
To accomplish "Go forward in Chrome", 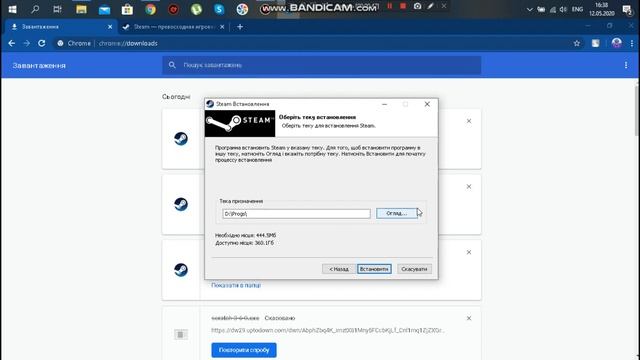I will (x=27, y=43).
